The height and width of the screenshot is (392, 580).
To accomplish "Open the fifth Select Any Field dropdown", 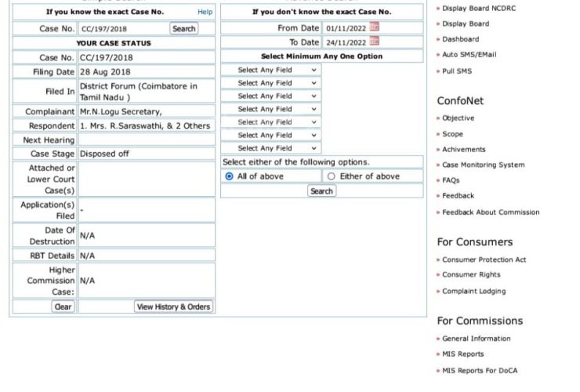I will tap(271, 122).
